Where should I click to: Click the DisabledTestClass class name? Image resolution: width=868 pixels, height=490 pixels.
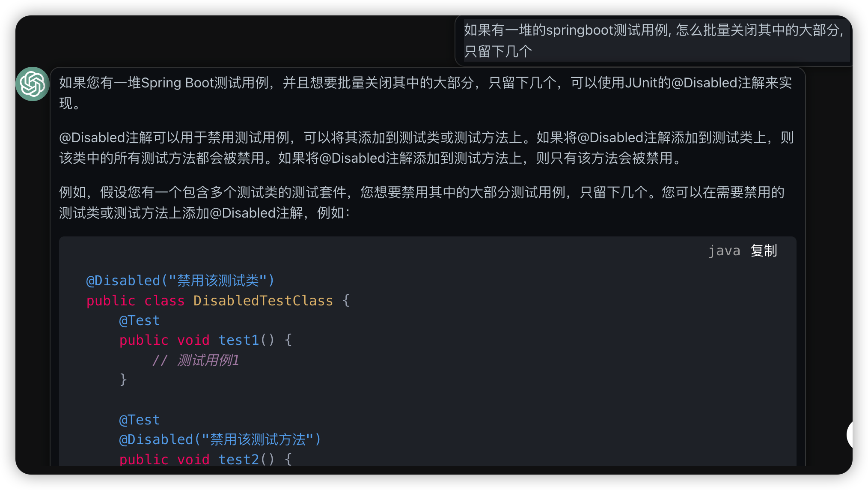point(263,301)
